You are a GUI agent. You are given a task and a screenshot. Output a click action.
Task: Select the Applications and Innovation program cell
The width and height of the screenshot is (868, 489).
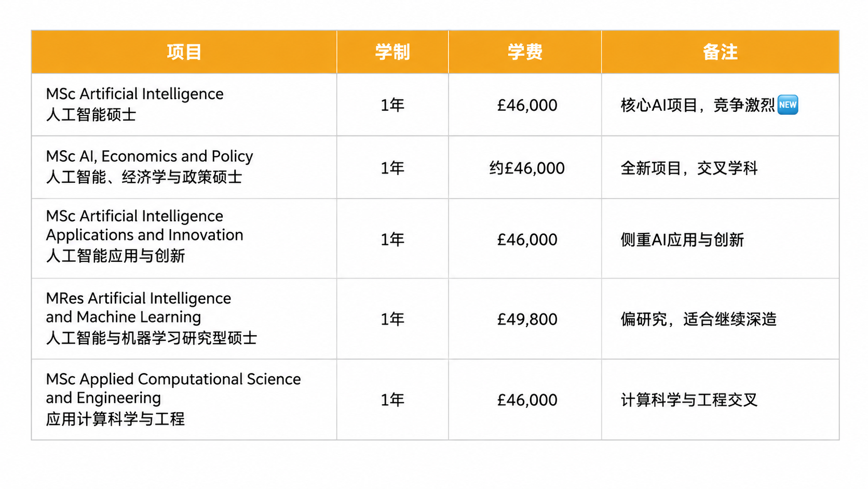[x=184, y=239]
